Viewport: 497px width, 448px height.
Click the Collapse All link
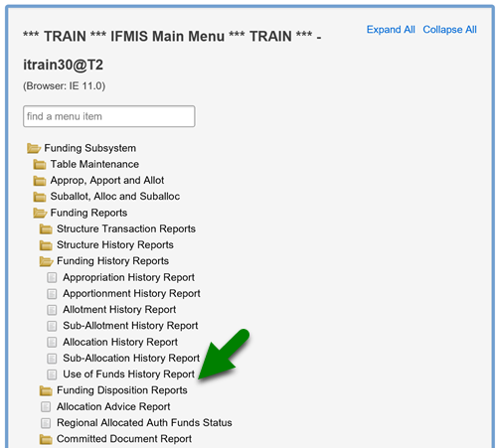point(449,30)
